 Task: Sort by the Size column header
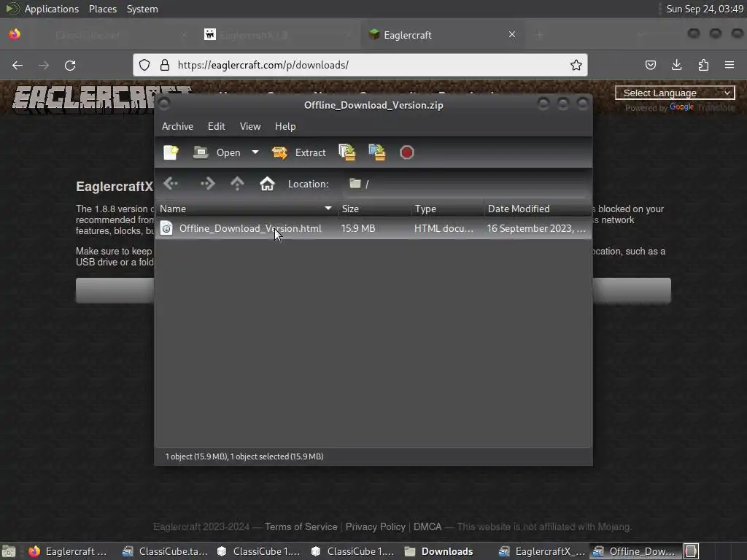tap(374, 209)
